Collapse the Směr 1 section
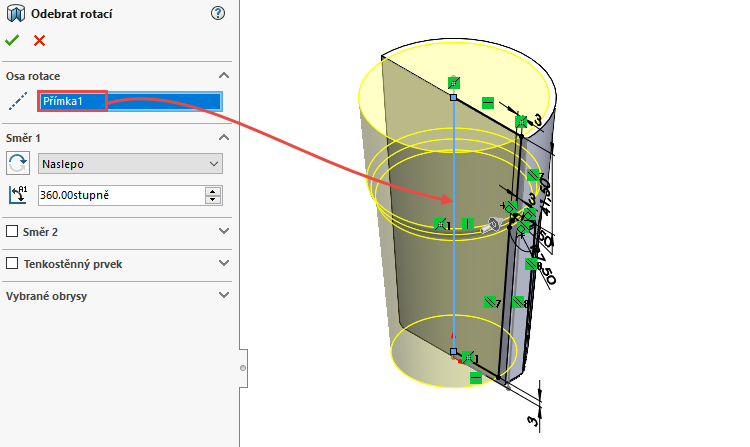 coord(224,138)
